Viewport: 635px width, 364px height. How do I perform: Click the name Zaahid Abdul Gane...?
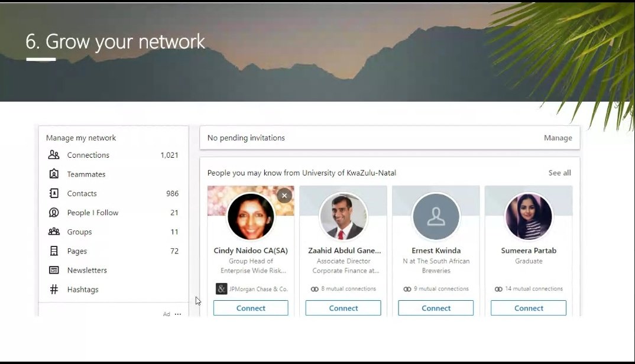[344, 250]
